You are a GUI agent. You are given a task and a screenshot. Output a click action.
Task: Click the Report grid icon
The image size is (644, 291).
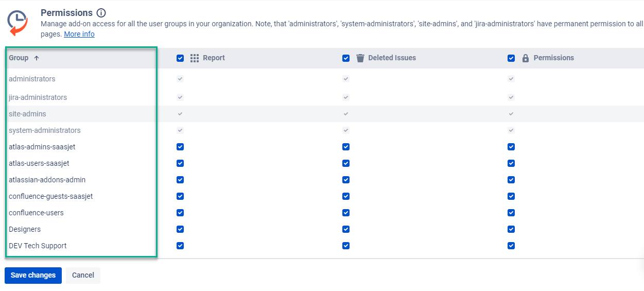point(195,58)
